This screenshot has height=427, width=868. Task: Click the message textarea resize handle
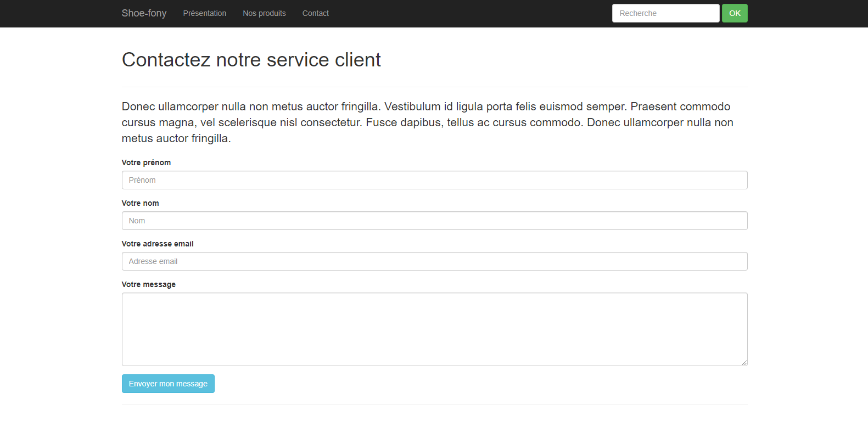coord(744,362)
